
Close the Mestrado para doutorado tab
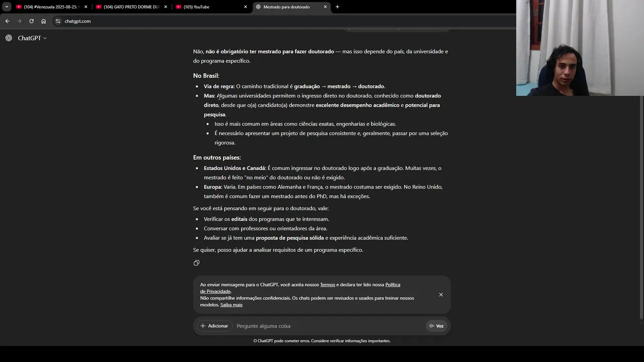click(x=325, y=7)
